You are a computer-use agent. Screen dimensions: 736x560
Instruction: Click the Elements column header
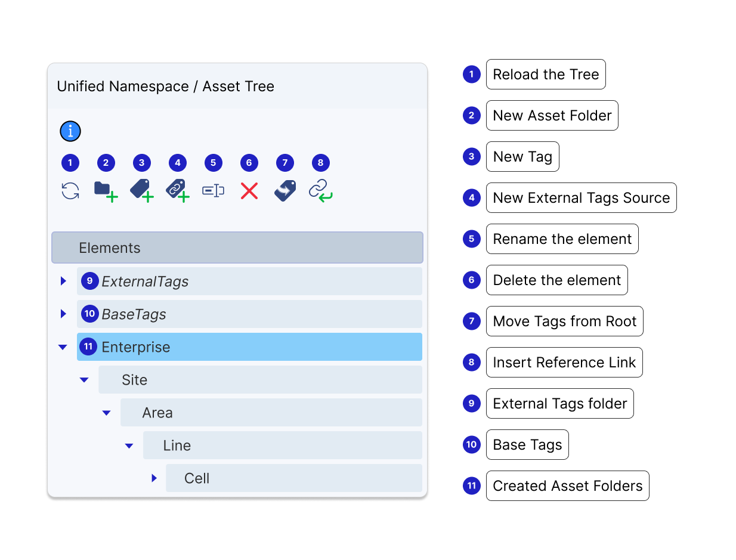pos(237,247)
